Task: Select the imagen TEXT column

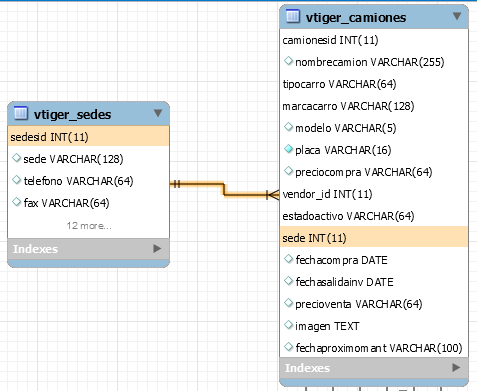Action: [374, 326]
